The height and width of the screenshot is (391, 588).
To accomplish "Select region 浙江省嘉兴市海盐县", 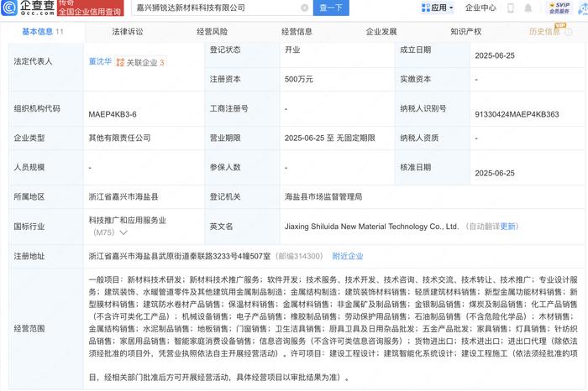I will tap(123, 197).
